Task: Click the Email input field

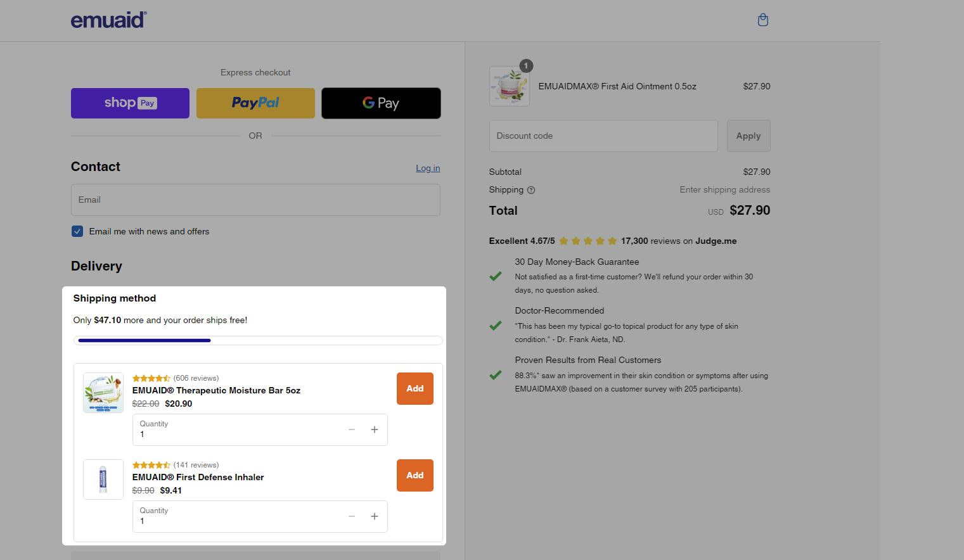Action: point(255,200)
